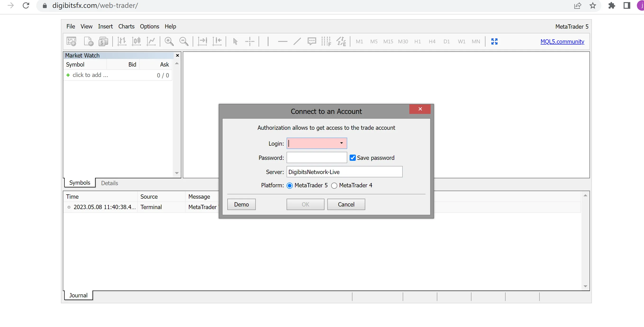Select the crosshair tool
The height and width of the screenshot is (327, 644).
(250, 41)
